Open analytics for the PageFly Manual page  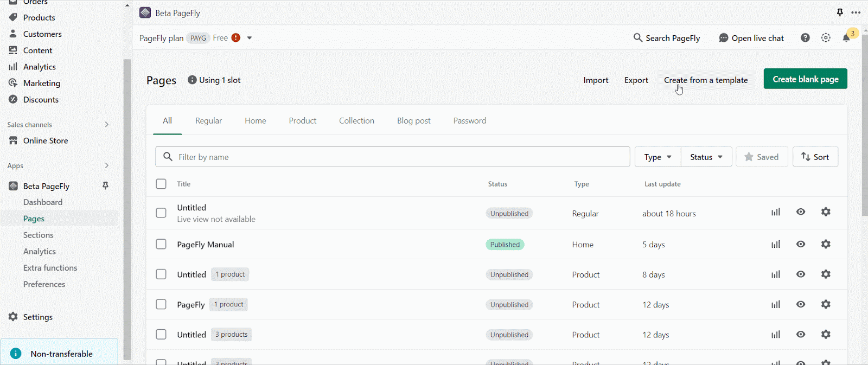[x=776, y=245]
